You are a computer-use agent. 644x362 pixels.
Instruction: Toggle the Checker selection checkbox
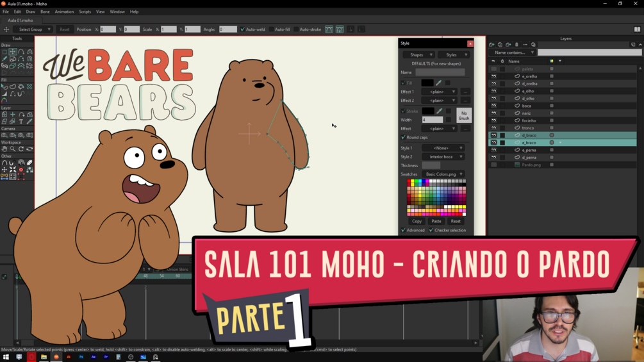(x=431, y=230)
